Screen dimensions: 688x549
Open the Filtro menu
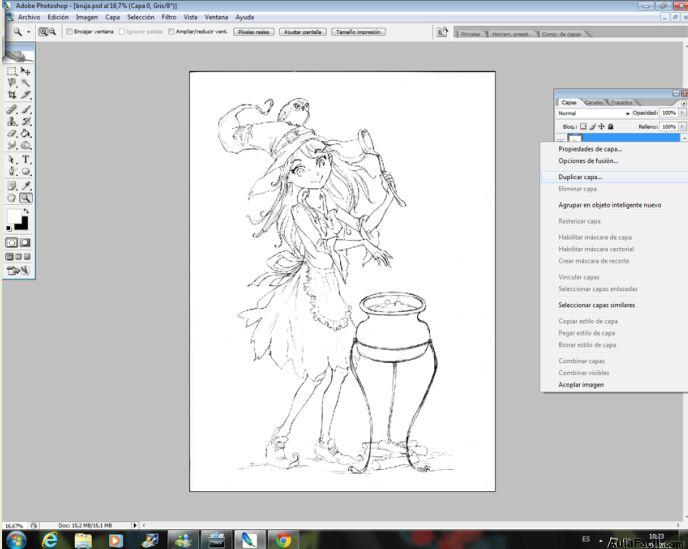(x=169, y=17)
